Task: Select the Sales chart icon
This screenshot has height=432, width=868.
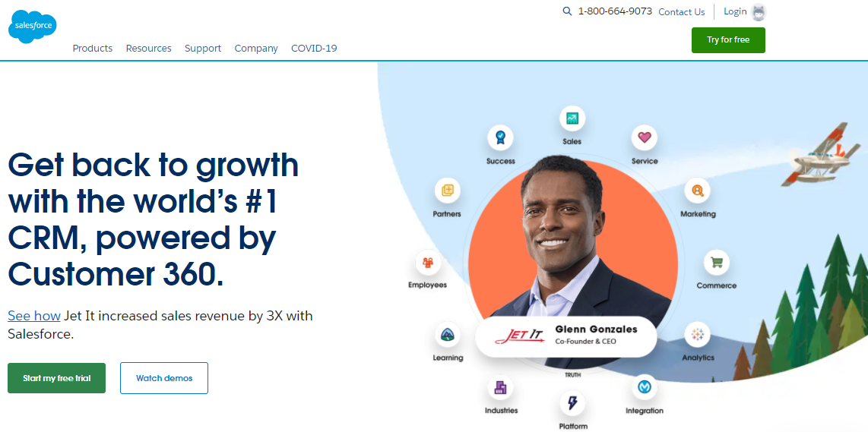Action: tap(572, 118)
